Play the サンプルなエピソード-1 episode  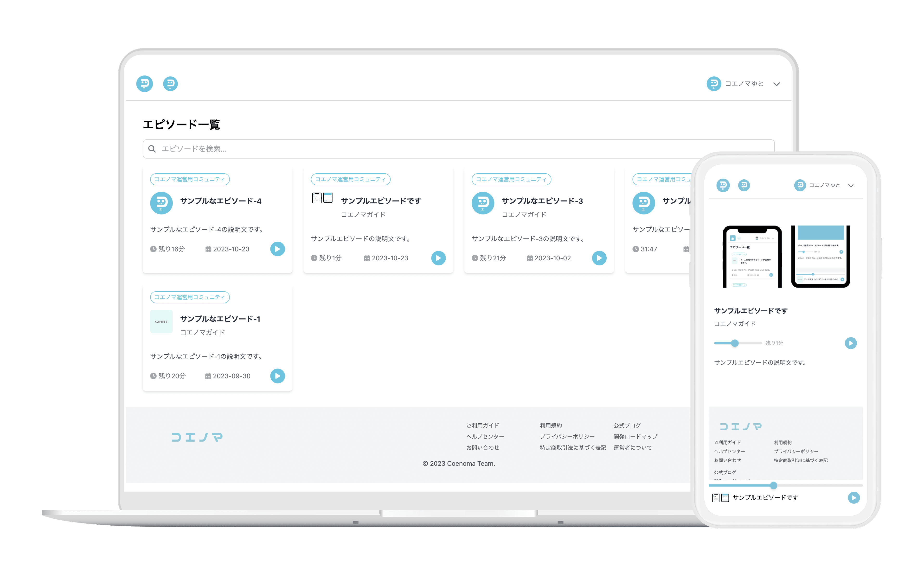278,376
